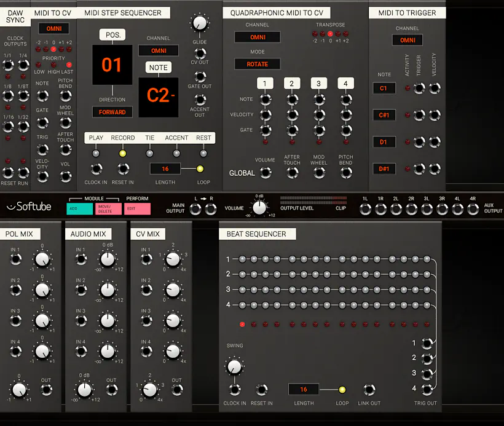This screenshot has width=504, height=426.
Task: Click the DAW Sync RESET jack
Action: point(8,173)
